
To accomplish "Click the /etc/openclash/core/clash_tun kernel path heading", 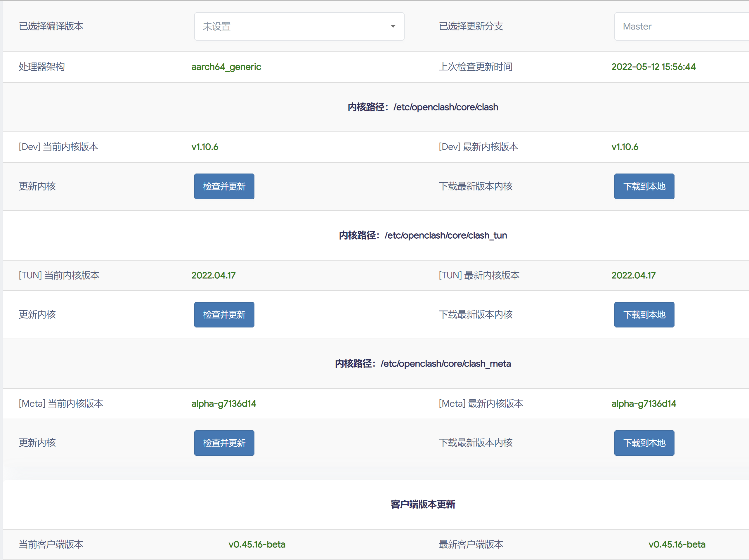I will click(x=423, y=235).
